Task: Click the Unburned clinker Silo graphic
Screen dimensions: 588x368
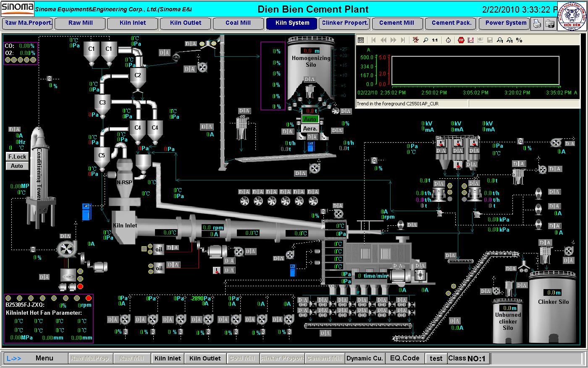Action: tap(508, 320)
